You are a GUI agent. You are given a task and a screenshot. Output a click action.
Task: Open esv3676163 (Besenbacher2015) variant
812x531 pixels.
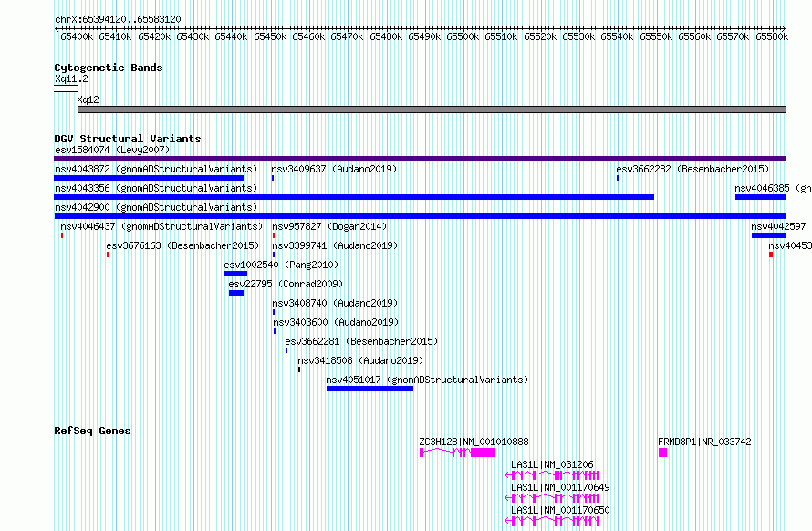pos(182,246)
